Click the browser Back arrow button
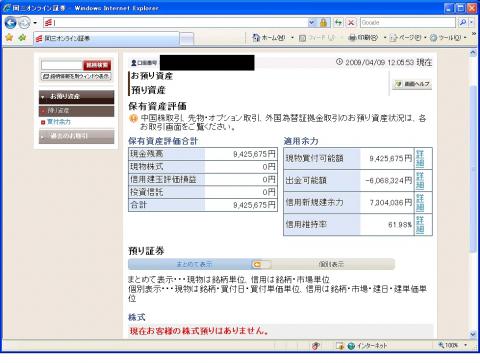The image size is (480, 363). pyautogui.click(x=11, y=23)
